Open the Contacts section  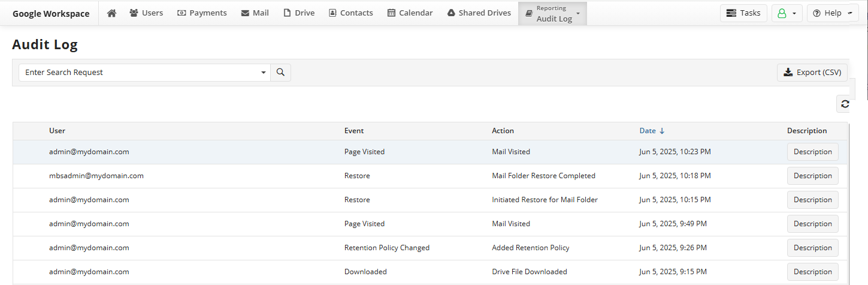(x=350, y=13)
